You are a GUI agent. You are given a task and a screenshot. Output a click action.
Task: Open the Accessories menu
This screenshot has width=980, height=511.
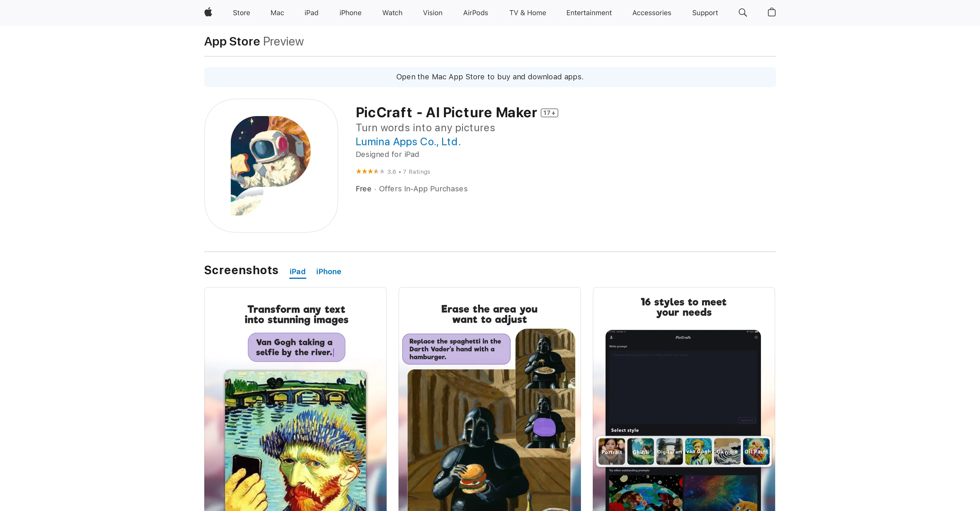coord(652,13)
